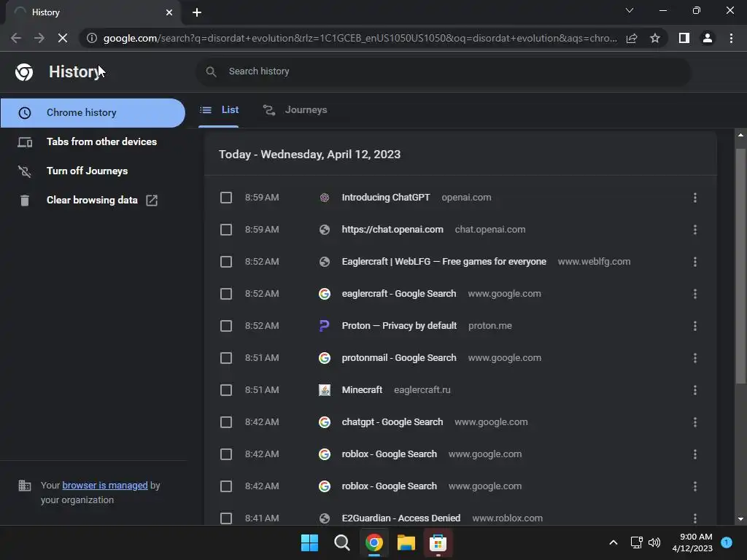Open the profile avatar menu

[708, 38]
